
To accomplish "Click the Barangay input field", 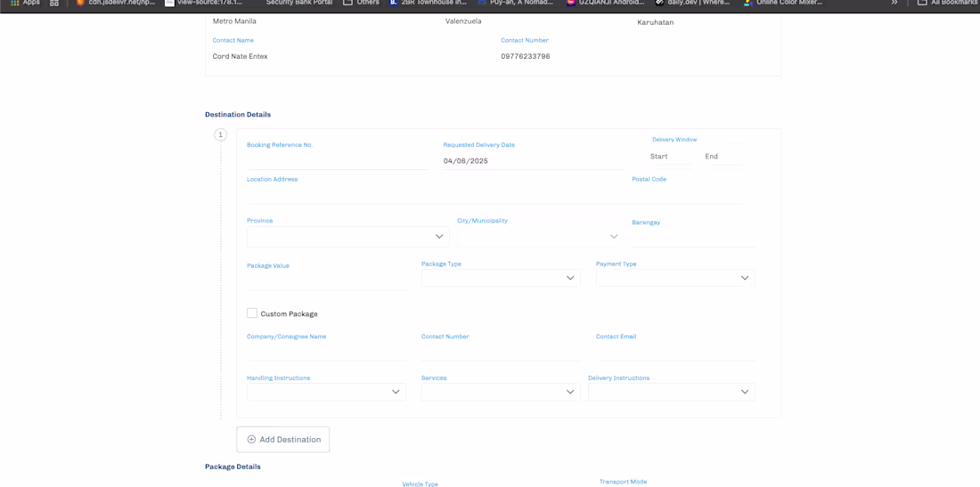I will [693, 239].
